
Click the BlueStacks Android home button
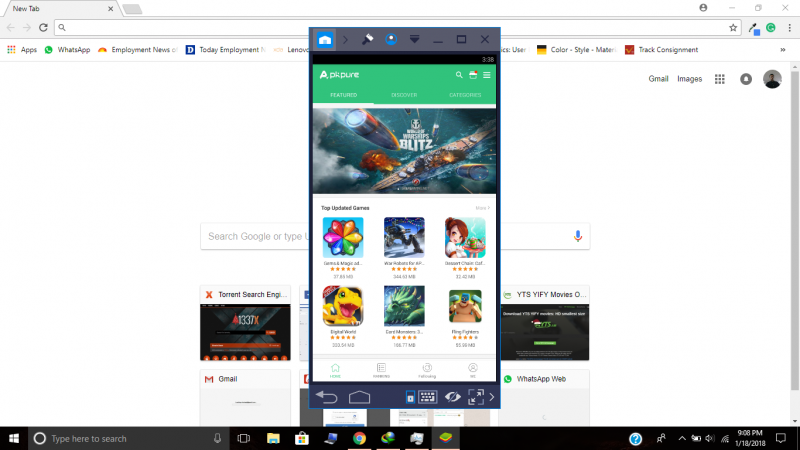pos(359,397)
